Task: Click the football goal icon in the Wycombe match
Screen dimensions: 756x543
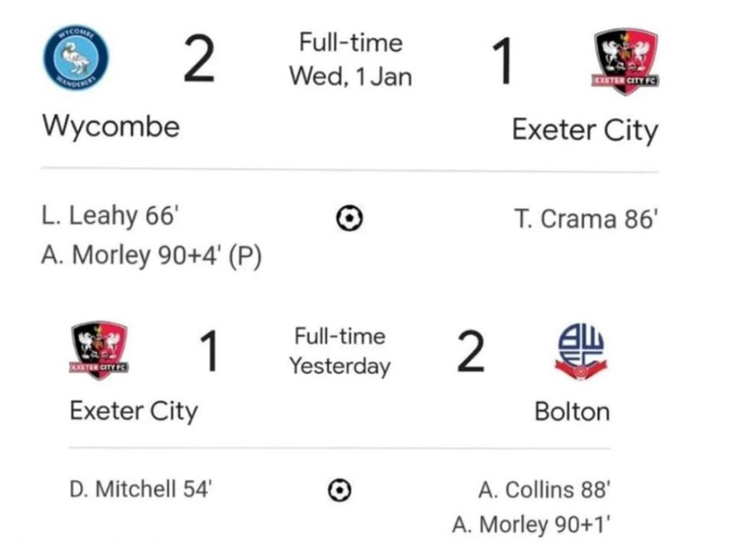Action: pos(350,218)
